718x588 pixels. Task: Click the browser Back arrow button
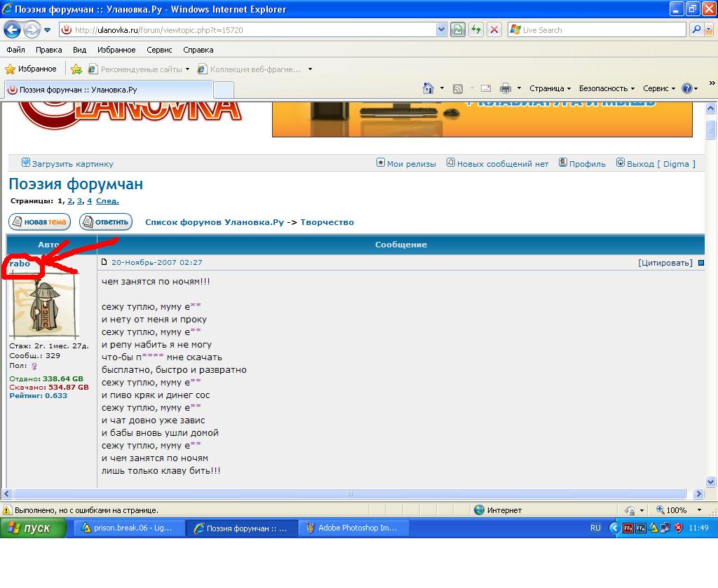click(x=12, y=29)
